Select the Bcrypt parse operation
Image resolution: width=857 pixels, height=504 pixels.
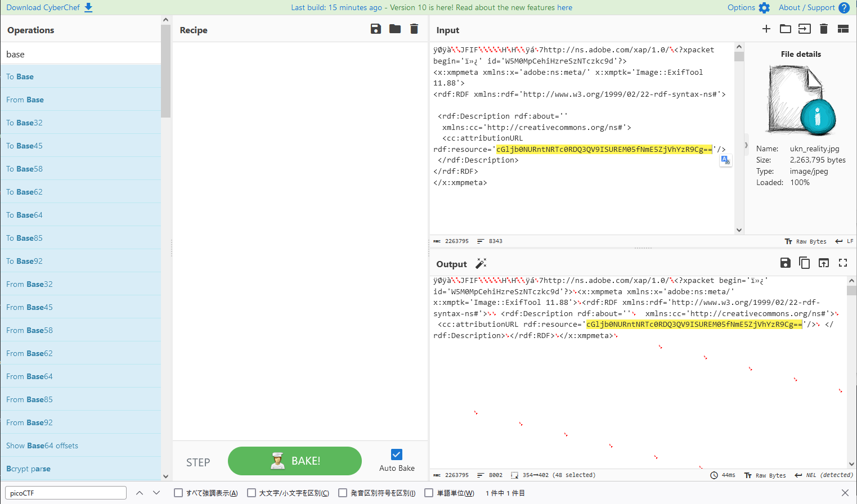point(80,469)
